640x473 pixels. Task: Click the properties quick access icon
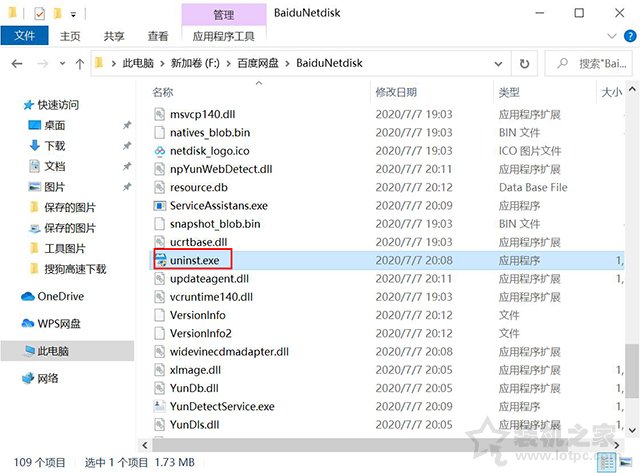tap(39, 14)
